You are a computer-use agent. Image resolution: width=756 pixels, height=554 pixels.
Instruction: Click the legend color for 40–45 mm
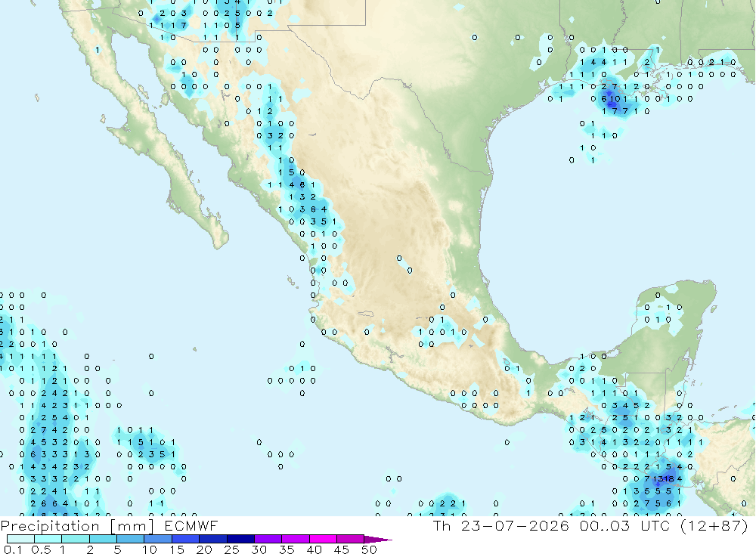[x=323, y=539]
